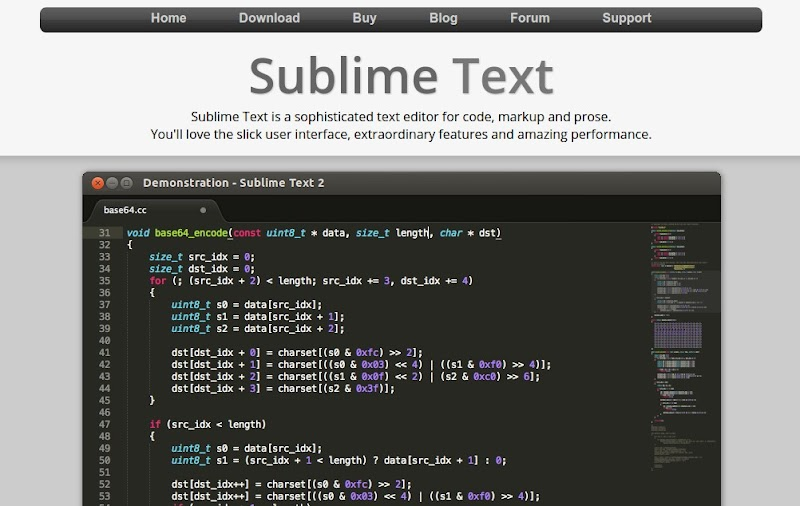Click the 'for' keyword on line 35
The height and width of the screenshot is (506, 800).
coord(158,281)
